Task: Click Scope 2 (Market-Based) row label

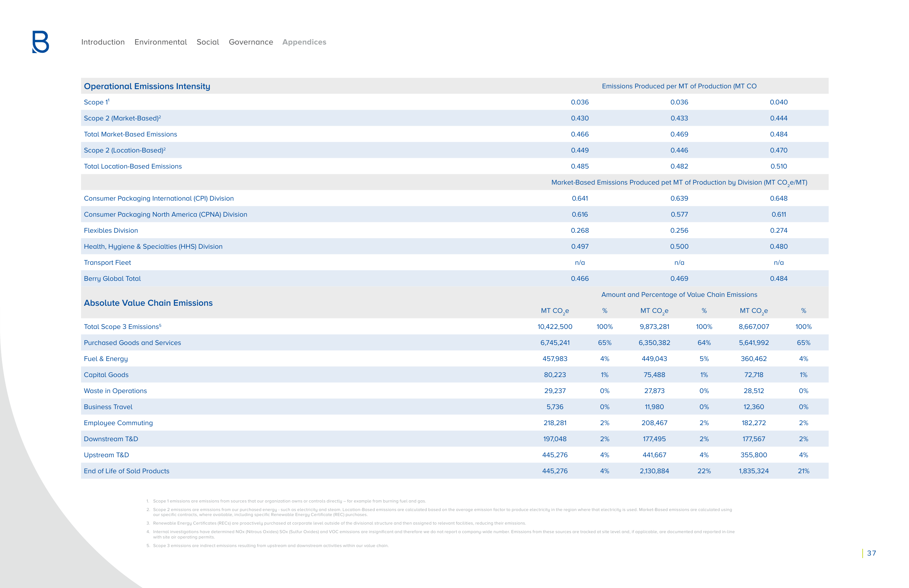Action: pos(122,118)
